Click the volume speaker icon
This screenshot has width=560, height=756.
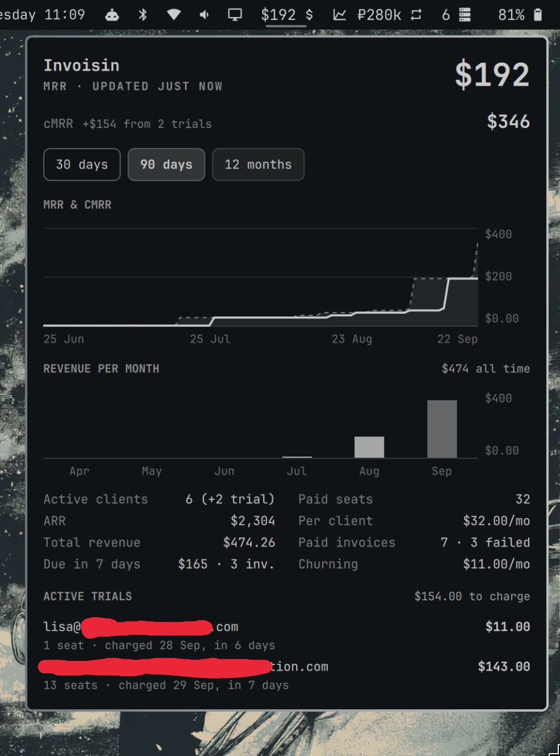coord(204,15)
